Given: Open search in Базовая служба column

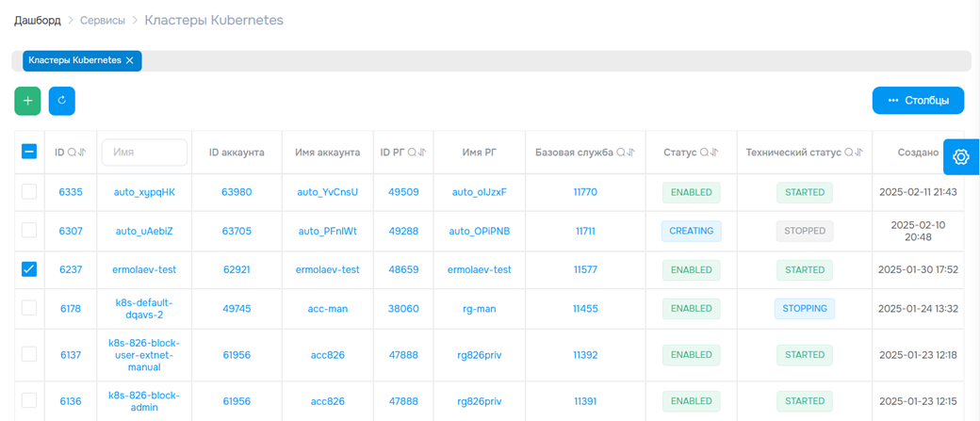Looking at the screenshot, I should pos(621,153).
